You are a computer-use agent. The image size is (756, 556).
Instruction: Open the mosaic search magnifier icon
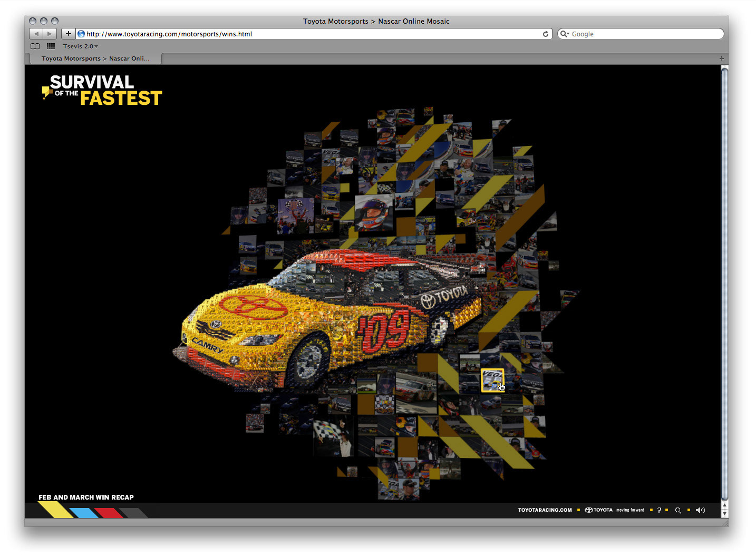(x=678, y=510)
